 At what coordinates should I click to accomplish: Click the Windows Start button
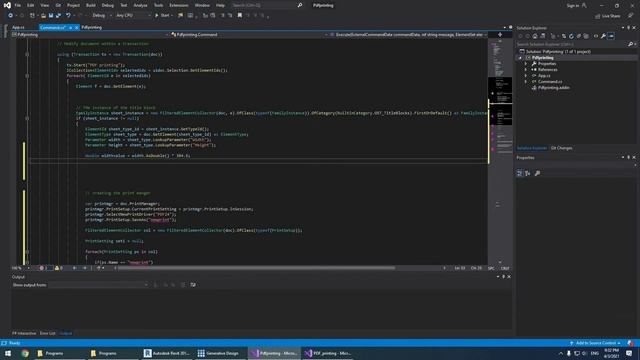[8, 353]
